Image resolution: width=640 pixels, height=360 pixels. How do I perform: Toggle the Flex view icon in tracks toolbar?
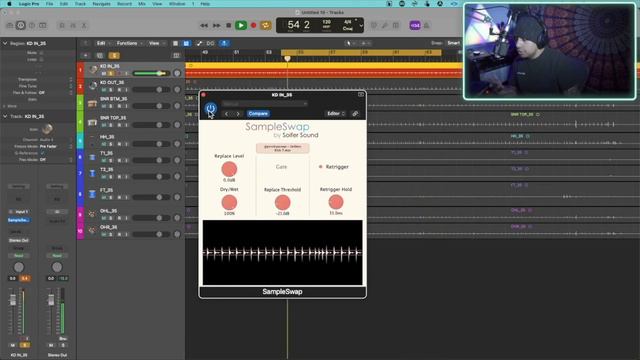click(x=211, y=43)
